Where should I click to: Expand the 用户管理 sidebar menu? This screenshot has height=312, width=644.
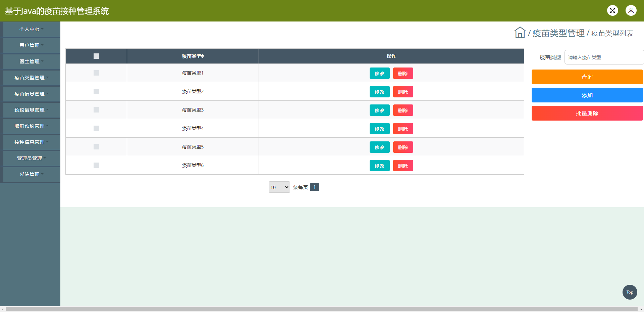click(x=32, y=45)
